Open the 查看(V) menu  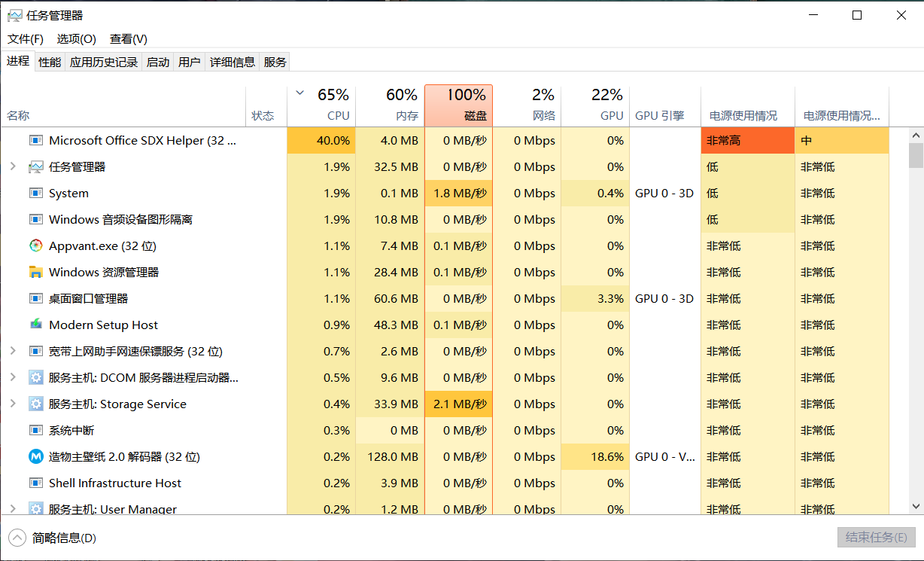(129, 38)
